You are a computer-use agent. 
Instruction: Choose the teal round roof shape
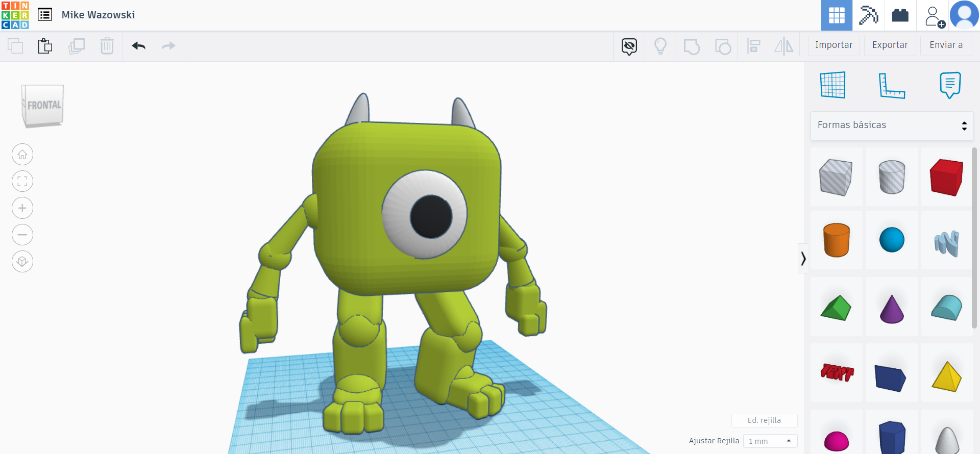947,307
